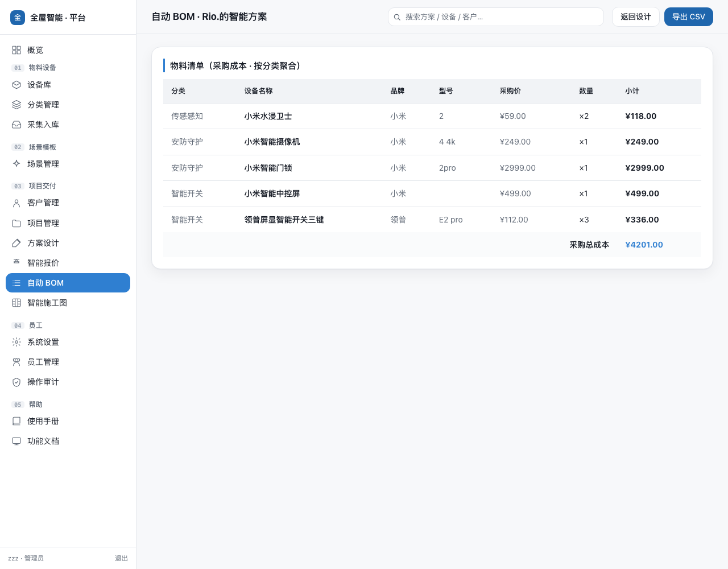Click the 智能报价 icon
This screenshot has height=569, width=728.
(16, 263)
